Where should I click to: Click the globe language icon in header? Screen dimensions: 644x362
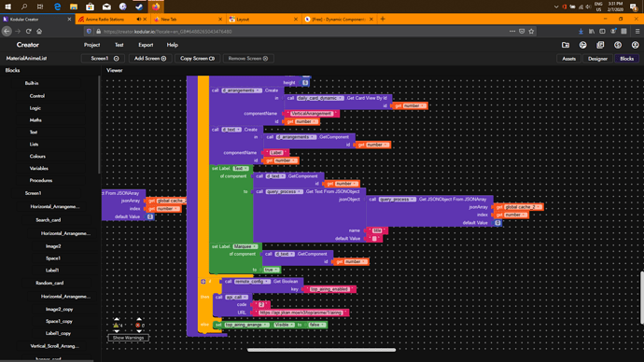[x=618, y=45]
